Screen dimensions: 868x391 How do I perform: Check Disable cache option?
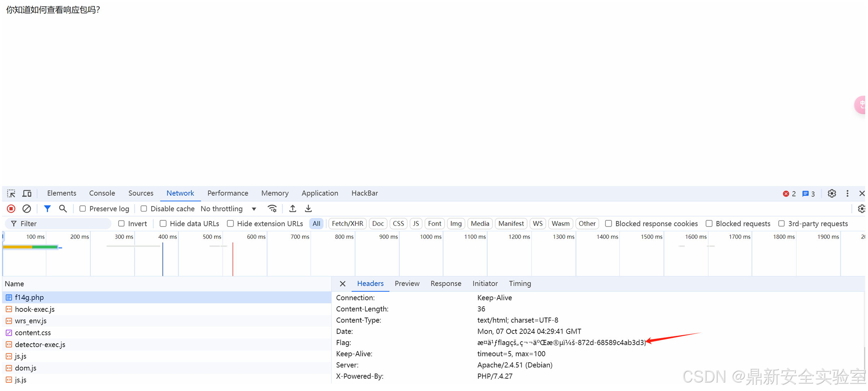point(143,209)
